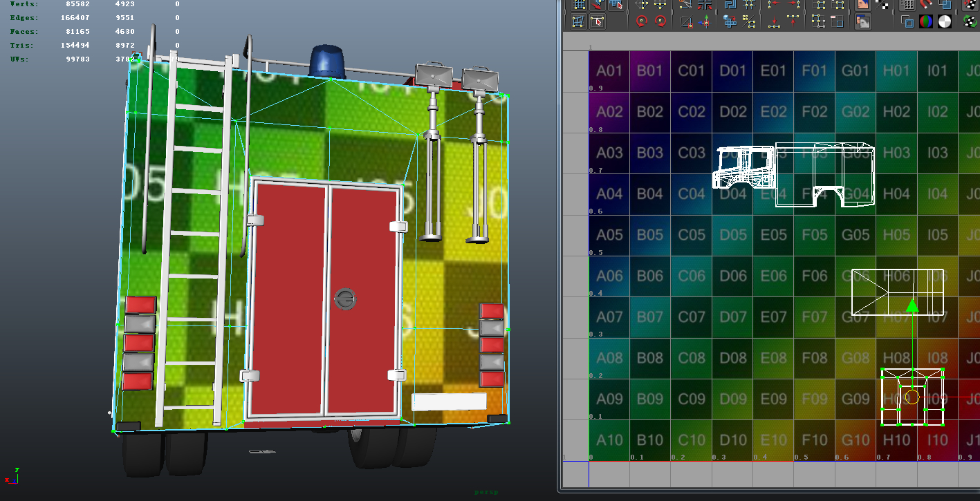Click the align UVs downward arrow icon
The width and height of the screenshot is (980, 501).
click(x=774, y=21)
